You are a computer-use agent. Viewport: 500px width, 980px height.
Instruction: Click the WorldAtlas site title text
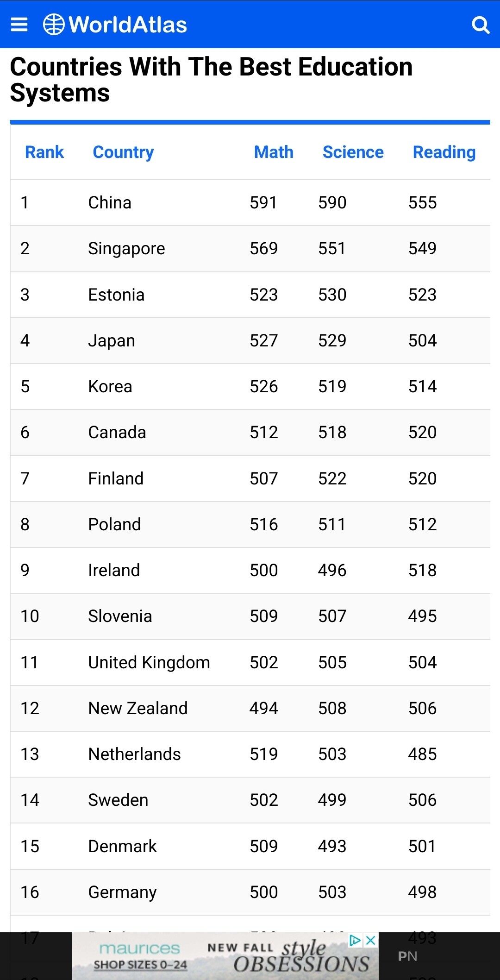click(x=128, y=25)
